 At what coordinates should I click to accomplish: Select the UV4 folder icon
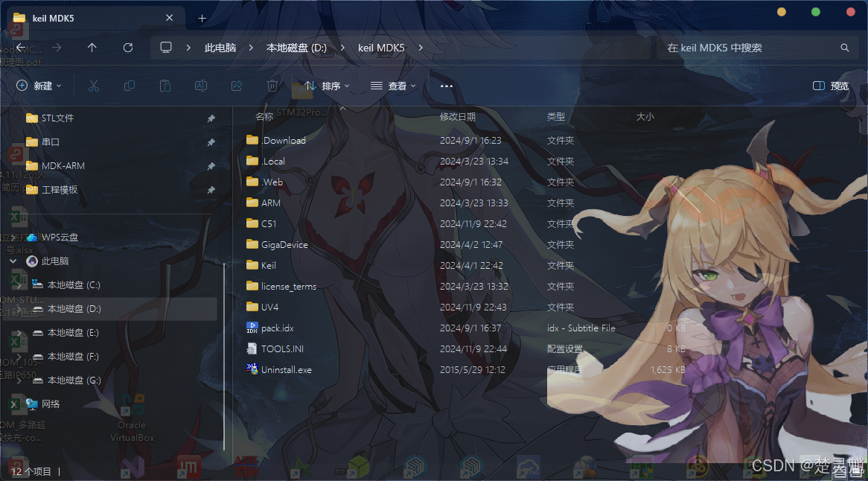[x=252, y=307]
